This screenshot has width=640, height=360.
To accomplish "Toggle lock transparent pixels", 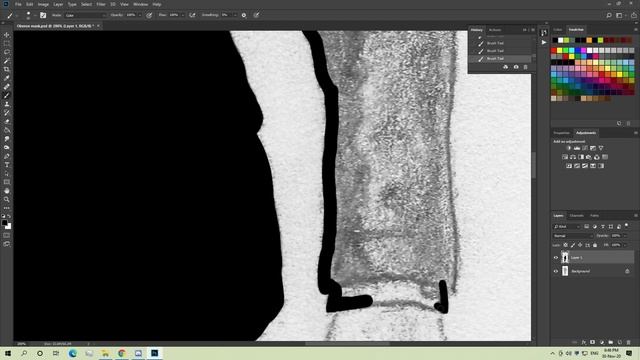I will [565, 245].
